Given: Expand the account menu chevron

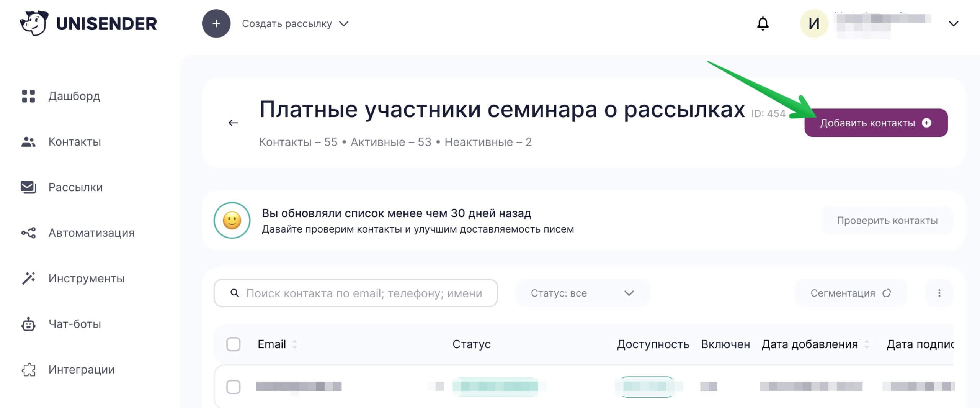Looking at the screenshot, I should 954,24.
